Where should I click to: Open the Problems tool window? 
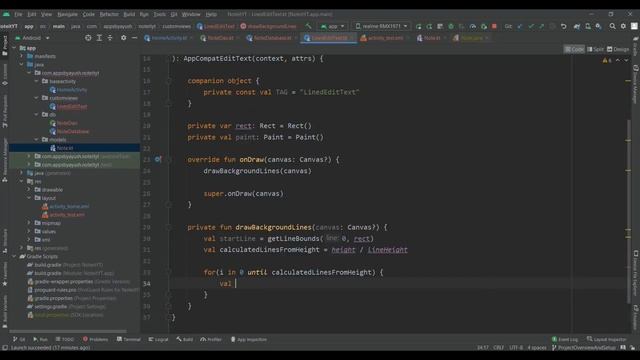click(96, 339)
